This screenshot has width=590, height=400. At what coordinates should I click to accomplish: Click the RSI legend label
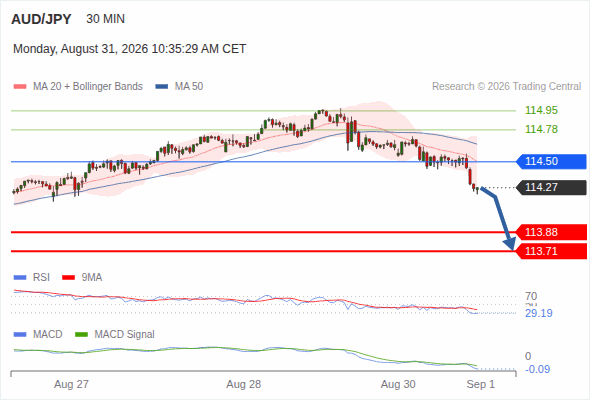click(x=41, y=277)
